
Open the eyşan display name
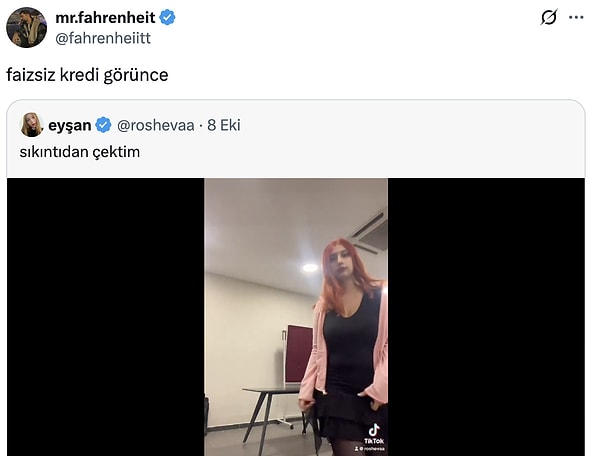69,125
